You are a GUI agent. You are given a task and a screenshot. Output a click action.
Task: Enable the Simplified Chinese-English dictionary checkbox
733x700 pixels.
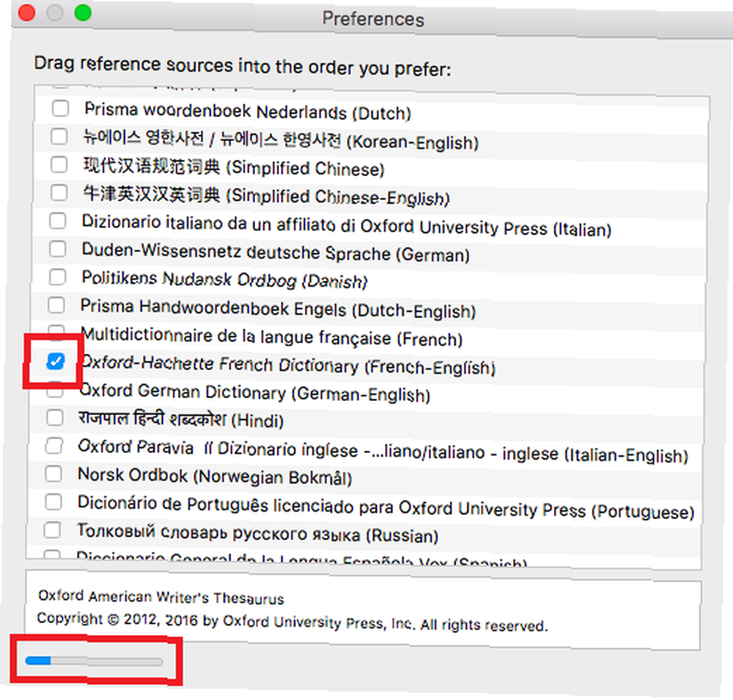point(59,192)
